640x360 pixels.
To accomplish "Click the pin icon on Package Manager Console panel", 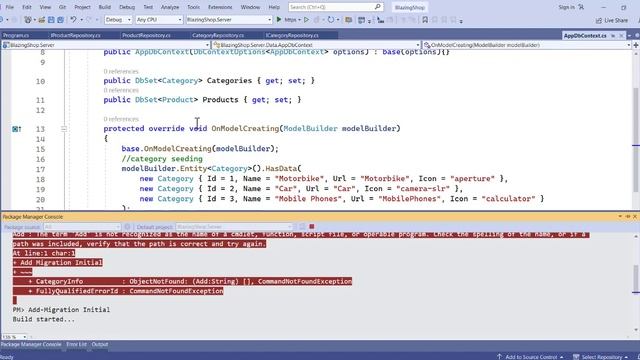I will (628, 216).
